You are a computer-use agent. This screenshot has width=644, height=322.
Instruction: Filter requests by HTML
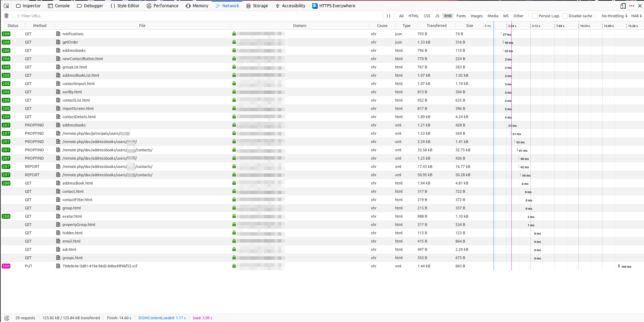point(413,16)
